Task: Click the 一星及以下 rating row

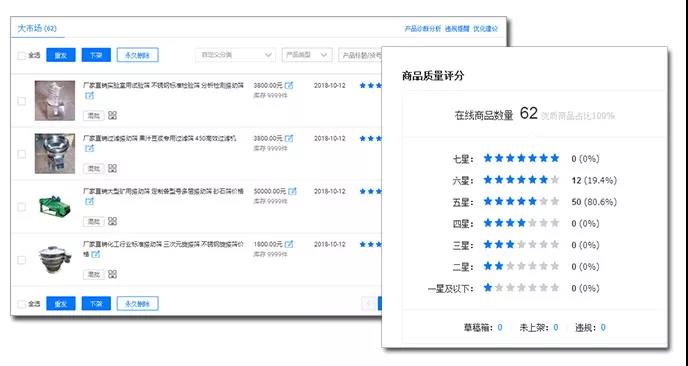Action: [514, 288]
